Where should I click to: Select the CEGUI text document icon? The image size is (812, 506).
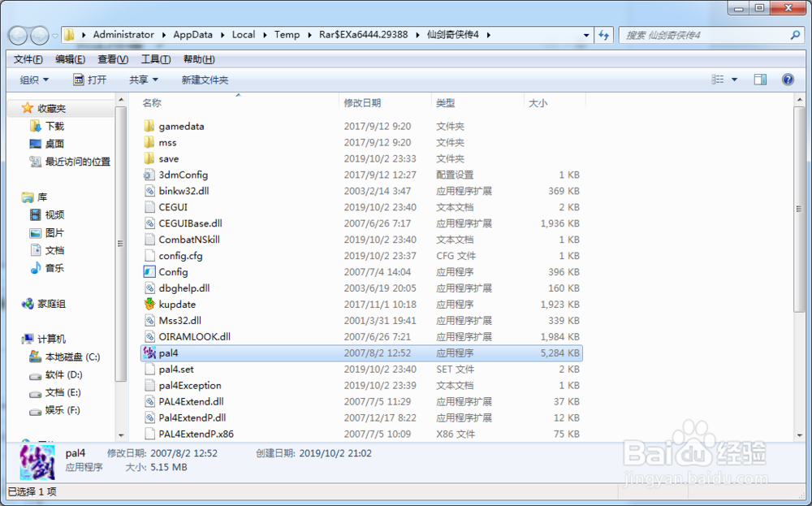(x=149, y=206)
